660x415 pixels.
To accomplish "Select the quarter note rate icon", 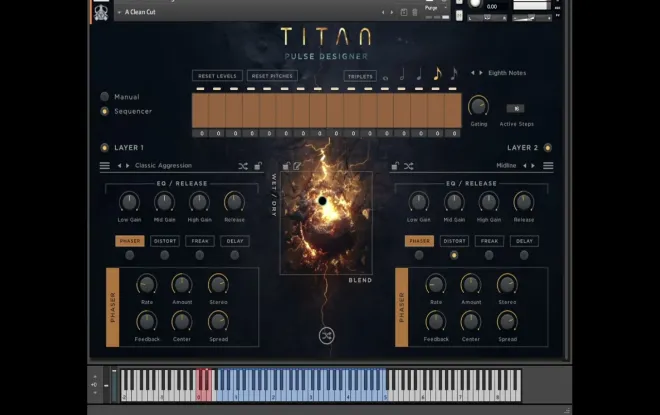I will click(x=419, y=74).
